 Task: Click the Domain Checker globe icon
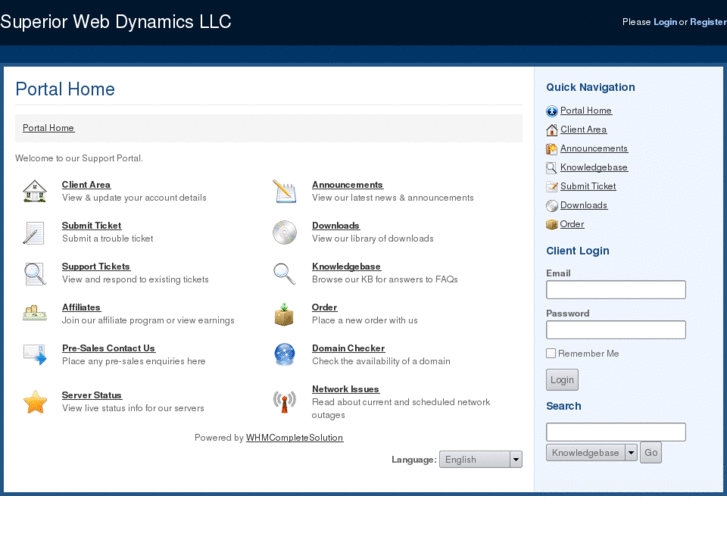click(x=285, y=354)
